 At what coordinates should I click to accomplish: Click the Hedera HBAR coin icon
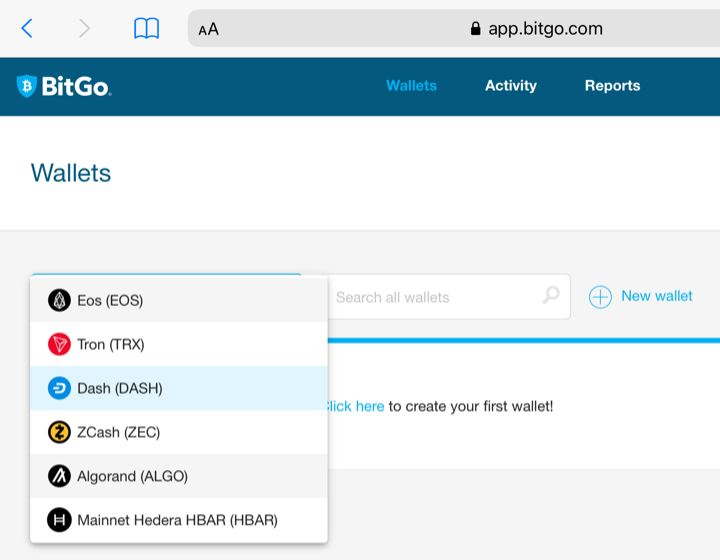pos(59,520)
